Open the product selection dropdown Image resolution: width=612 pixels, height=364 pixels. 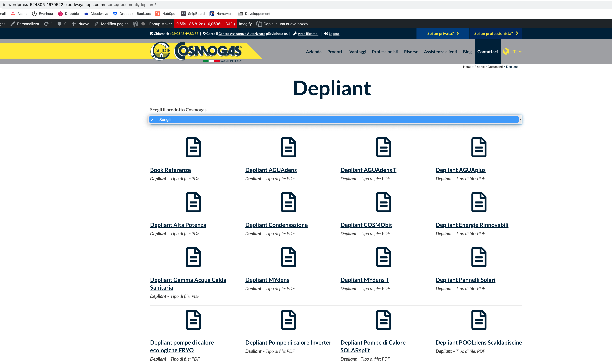pyautogui.click(x=335, y=119)
